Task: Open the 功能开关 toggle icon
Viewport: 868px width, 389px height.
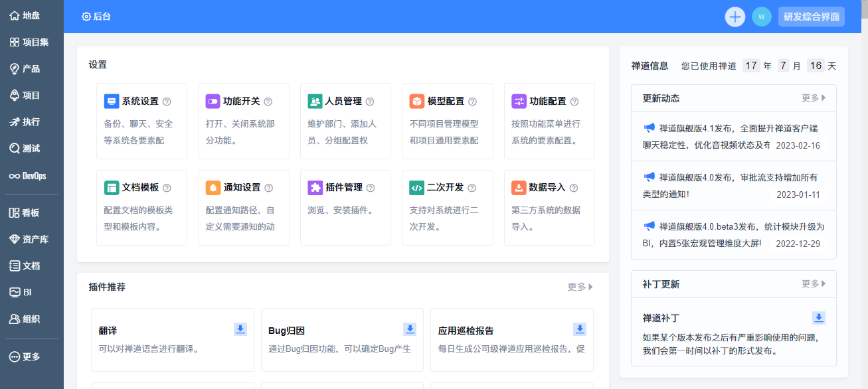Action: pos(213,102)
